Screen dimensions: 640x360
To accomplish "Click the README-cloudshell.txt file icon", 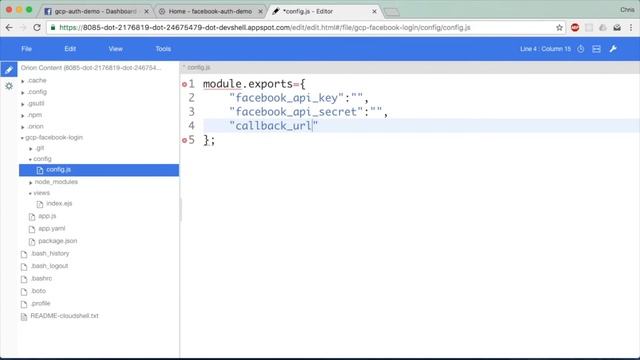I will pyautogui.click(x=24, y=316).
